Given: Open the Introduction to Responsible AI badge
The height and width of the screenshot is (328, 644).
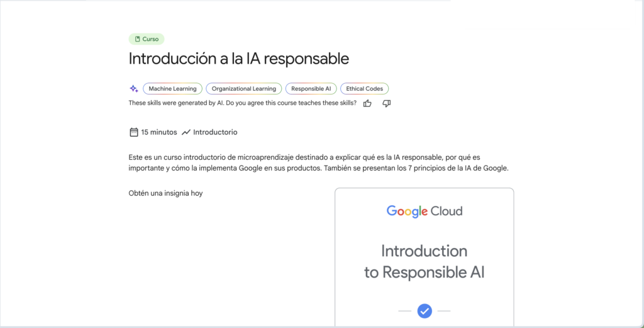Looking at the screenshot, I should click(425, 257).
